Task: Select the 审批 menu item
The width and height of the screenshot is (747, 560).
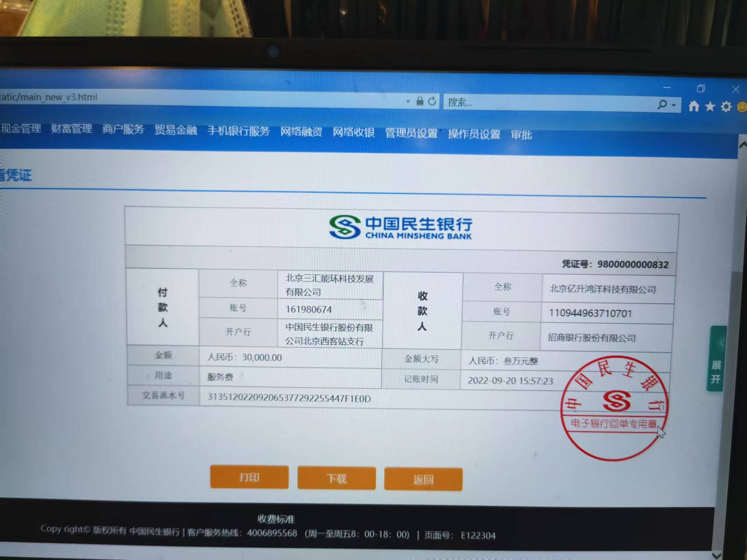Action: (x=521, y=135)
